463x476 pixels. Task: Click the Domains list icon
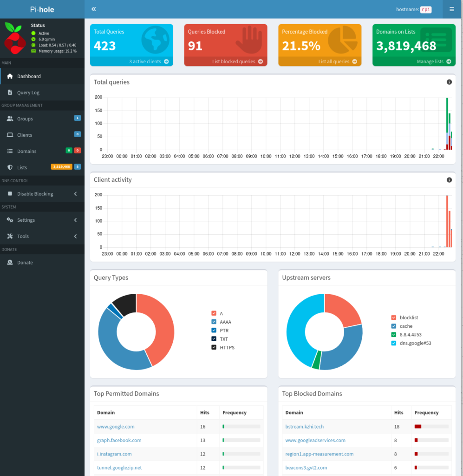coord(10,151)
